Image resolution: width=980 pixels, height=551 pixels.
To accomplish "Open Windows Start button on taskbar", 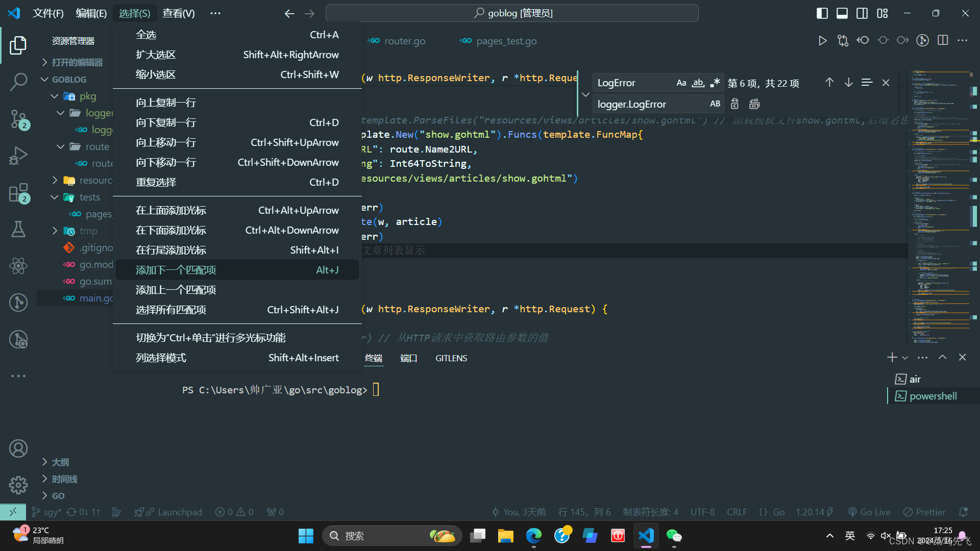I will [x=306, y=536].
